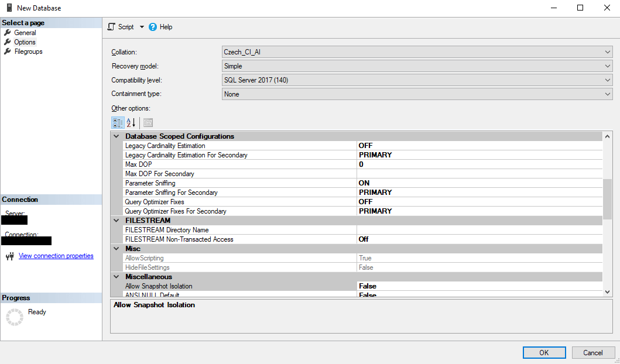Select the General page
620x364 pixels.
[25, 33]
